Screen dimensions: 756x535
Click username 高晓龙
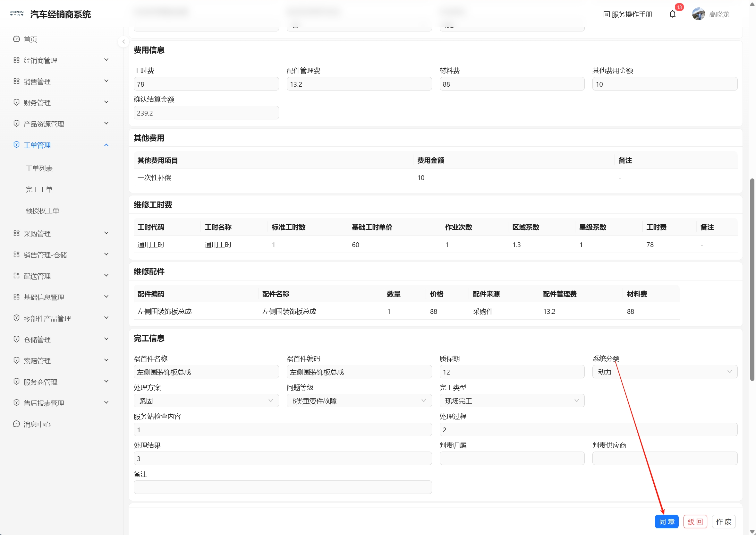(x=719, y=14)
